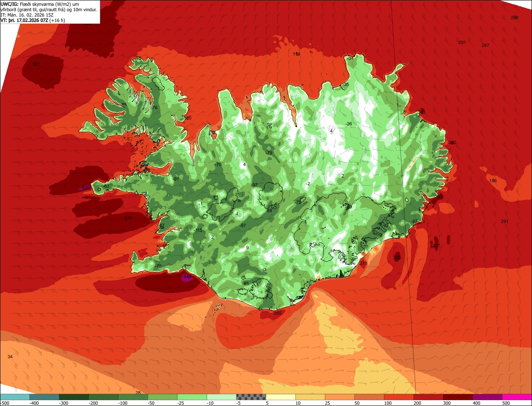Click the -35 value near the north coast
Viewport: 532px width, 406px height.
pyautogui.click(x=346, y=84)
